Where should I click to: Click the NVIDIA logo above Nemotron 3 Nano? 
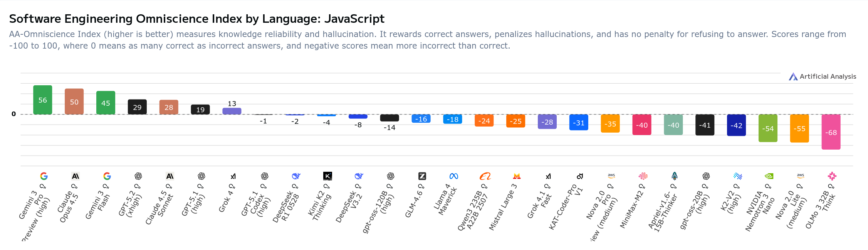click(769, 176)
